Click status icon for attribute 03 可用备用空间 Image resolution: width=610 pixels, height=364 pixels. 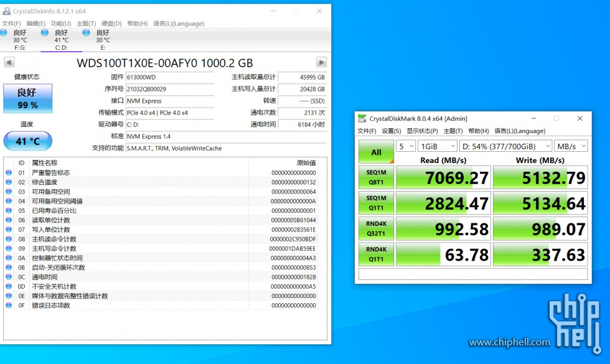click(x=9, y=192)
